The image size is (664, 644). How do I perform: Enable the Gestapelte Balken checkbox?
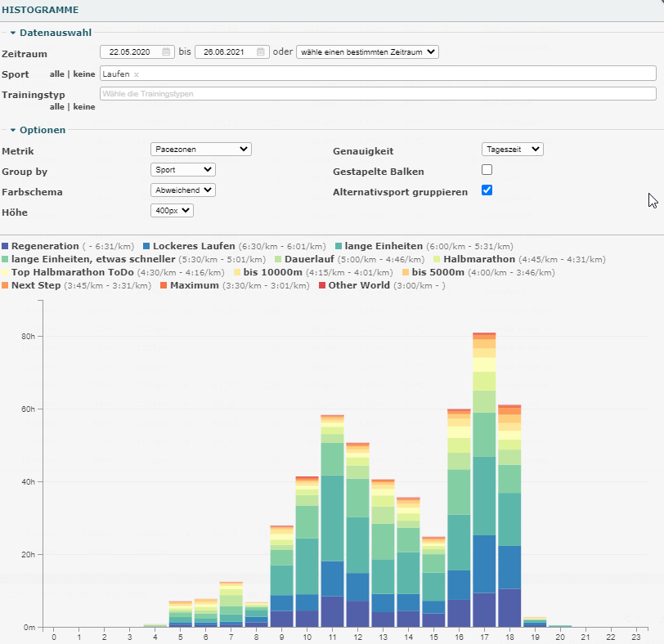tap(487, 170)
